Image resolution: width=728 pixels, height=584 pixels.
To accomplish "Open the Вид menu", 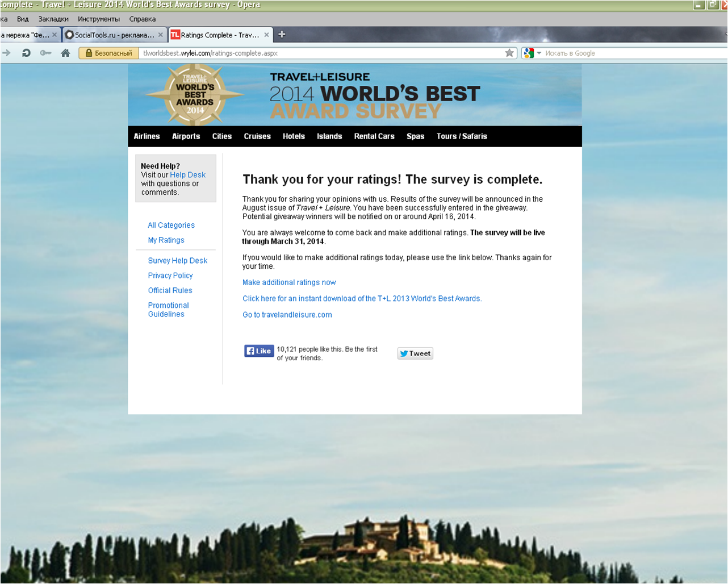I will pyautogui.click(x=23, y=19).
